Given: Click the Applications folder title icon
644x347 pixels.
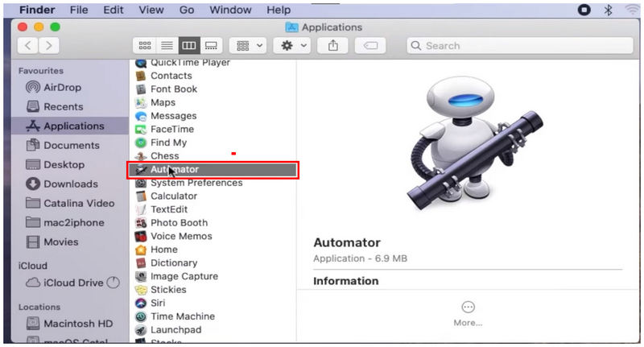Looking at the screenshot, I should pyautogui.click(x=291, y=27).
